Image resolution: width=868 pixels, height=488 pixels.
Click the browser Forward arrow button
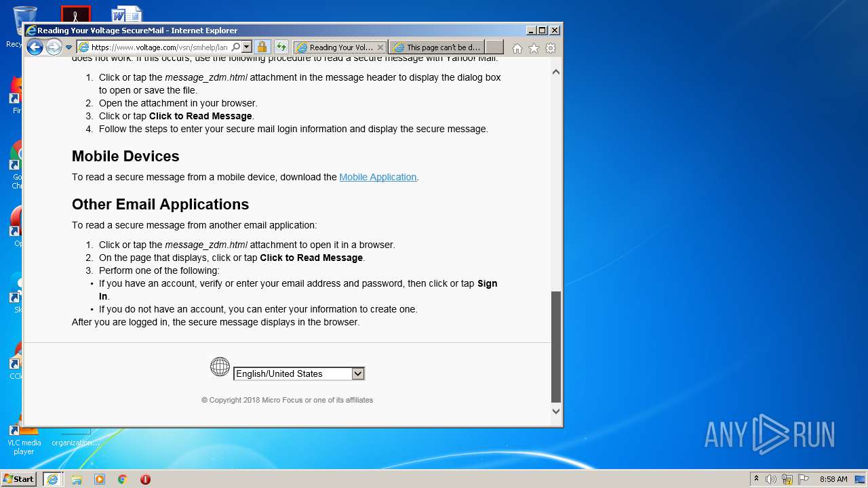[x=54, y=47]
